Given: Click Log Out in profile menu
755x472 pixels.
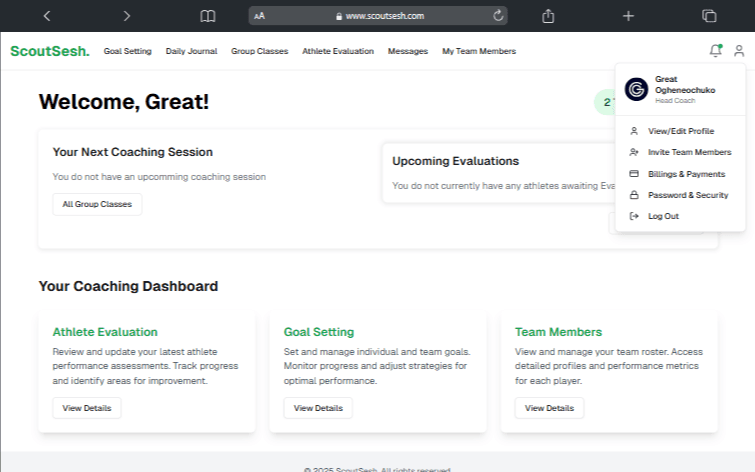Looking at the screenshot, I should pyautogui.click(x=663, y=216).
